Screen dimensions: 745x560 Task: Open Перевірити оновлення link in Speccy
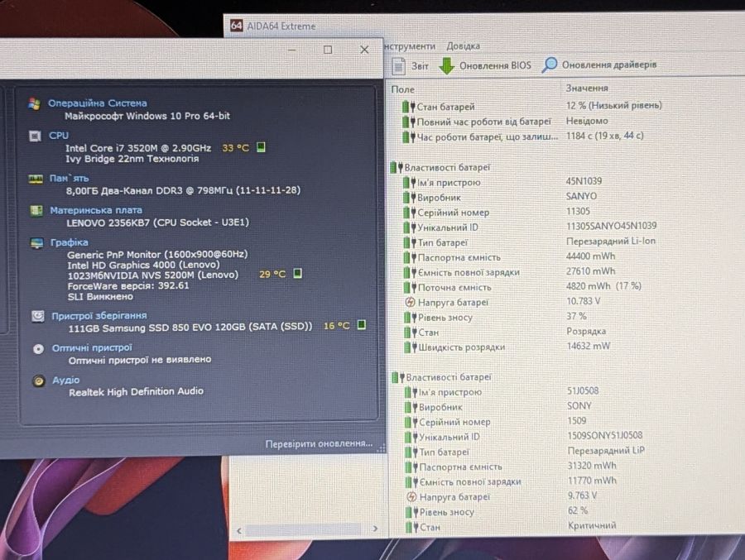tap(319, 443)
